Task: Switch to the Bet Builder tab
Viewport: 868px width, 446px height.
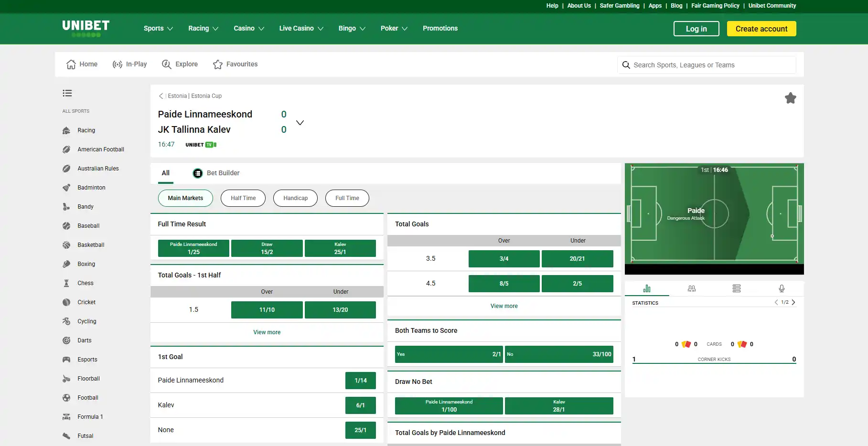Action: coord(216,173)
